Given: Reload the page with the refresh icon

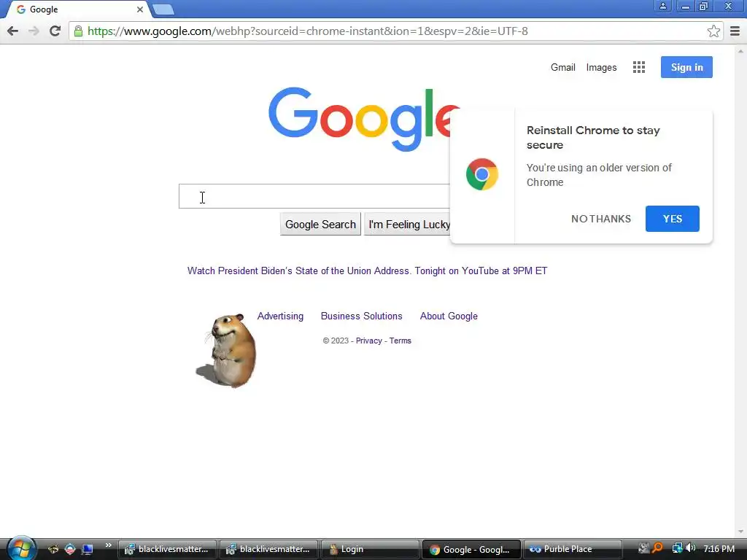Looking at the screenshot, I should point(55,31).
